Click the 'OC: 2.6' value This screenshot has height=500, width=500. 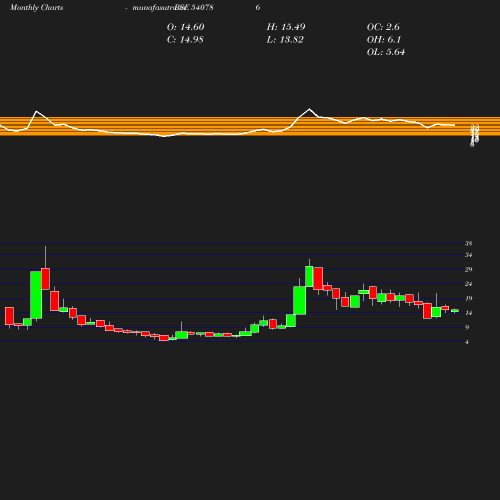(383, 27)
